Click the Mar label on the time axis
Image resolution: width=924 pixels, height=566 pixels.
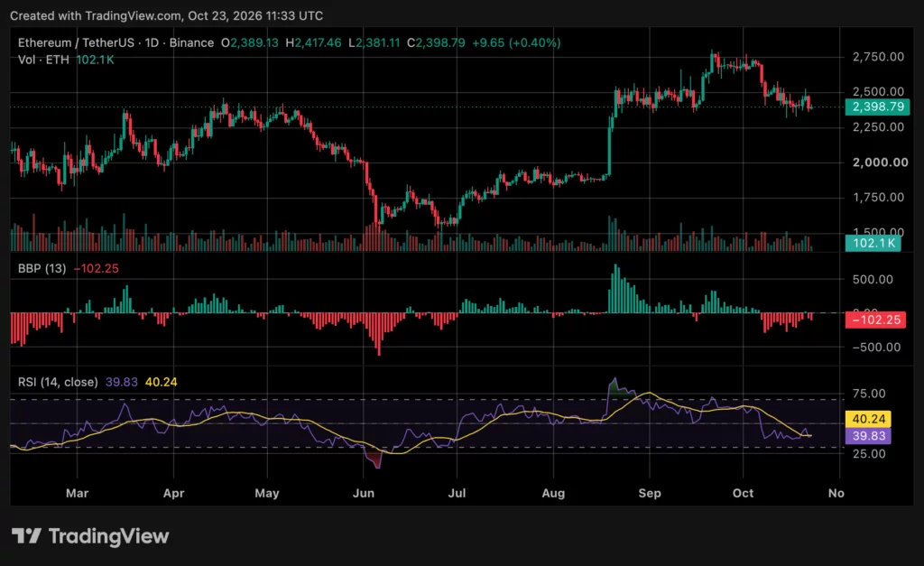click(x=78, y=493)
